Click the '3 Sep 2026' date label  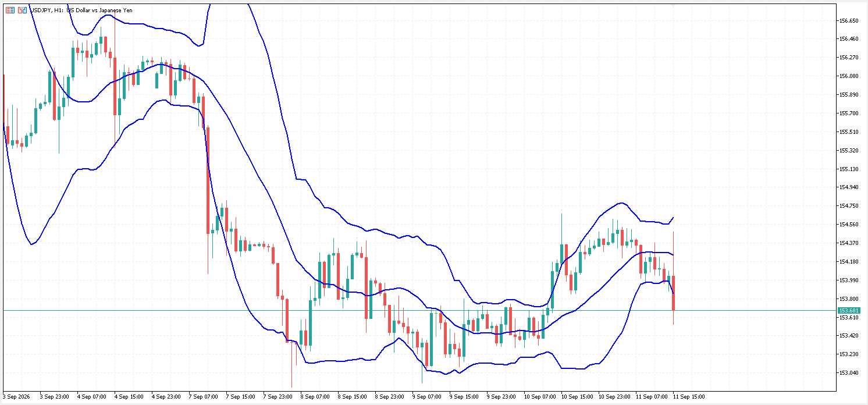tap(17, 397)
